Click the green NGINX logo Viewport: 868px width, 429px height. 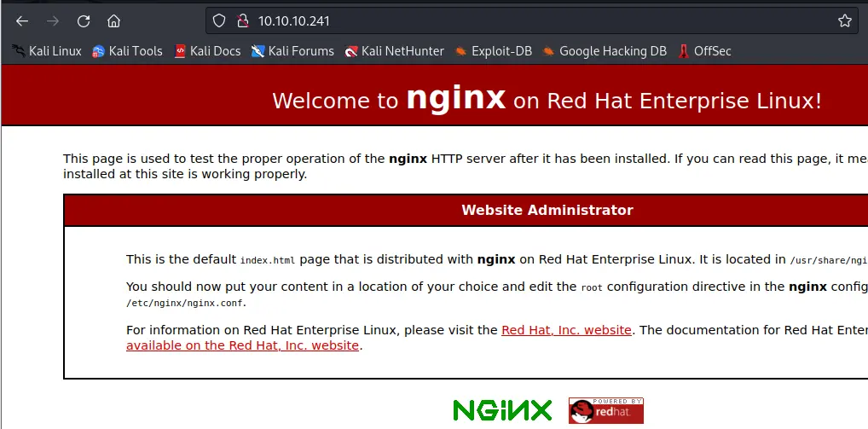[x=502, y=411]
